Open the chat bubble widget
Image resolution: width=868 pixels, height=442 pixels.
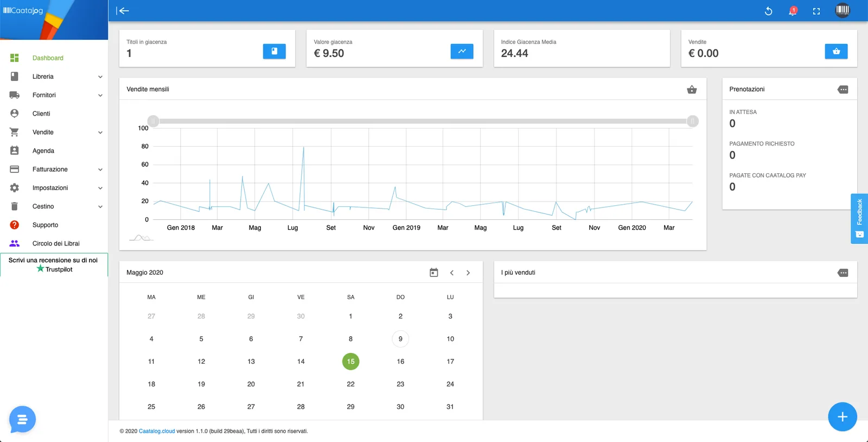(22, 419)
